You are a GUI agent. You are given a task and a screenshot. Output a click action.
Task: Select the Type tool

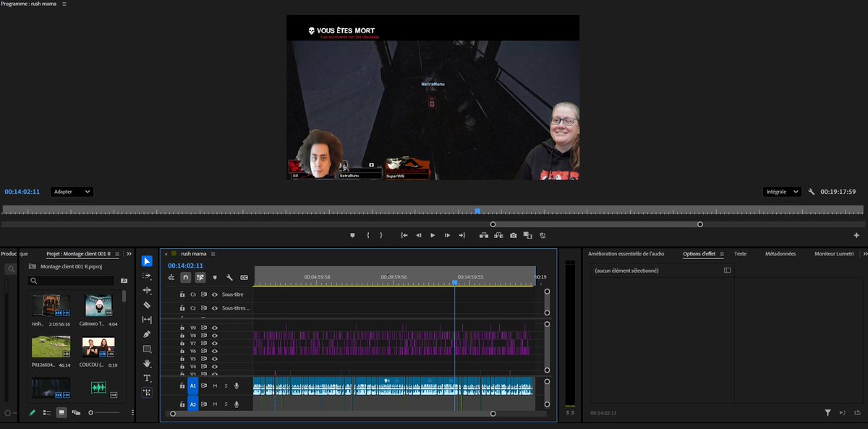[x=147, y=378]
